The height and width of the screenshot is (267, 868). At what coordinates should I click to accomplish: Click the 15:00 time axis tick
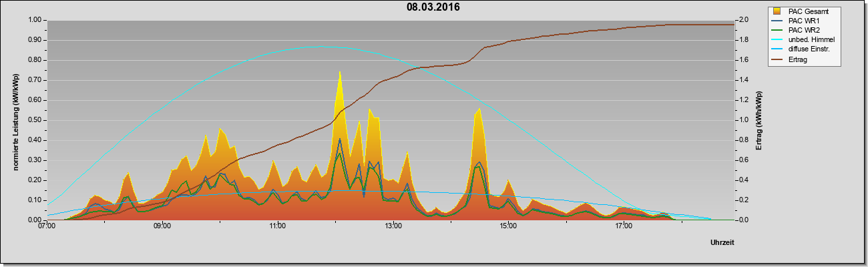[x=508, y=227]
